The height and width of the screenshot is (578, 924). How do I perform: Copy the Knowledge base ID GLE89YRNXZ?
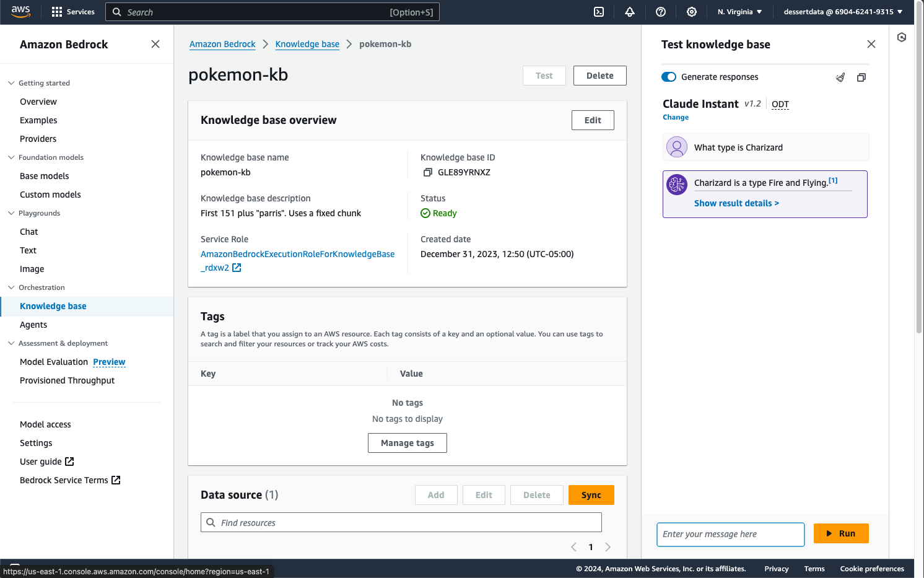[427, 172]
